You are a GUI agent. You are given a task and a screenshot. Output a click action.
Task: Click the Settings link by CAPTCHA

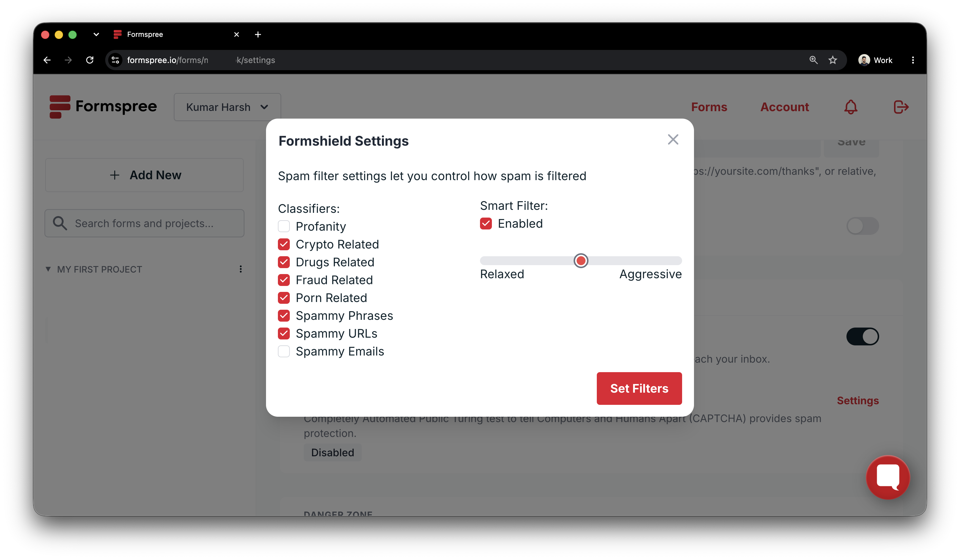[x=857, y=400]
